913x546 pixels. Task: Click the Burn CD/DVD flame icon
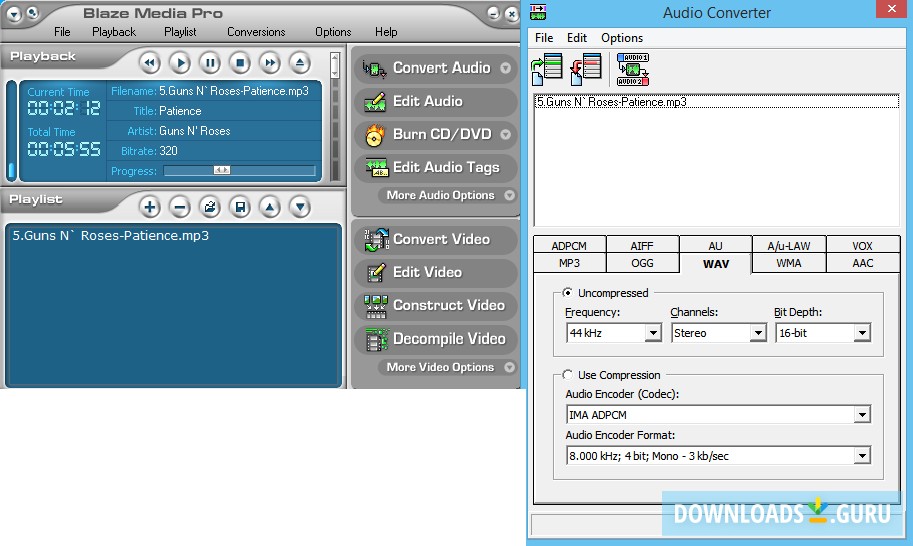click(x=374, y=135)
